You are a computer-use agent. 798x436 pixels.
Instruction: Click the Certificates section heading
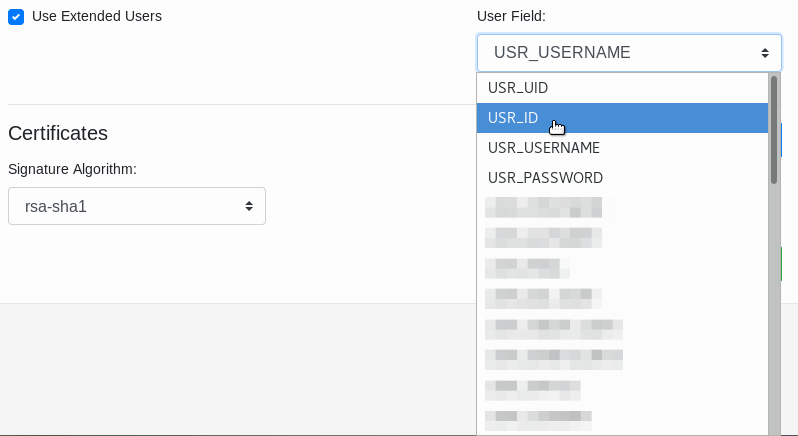tap(58, 133)
